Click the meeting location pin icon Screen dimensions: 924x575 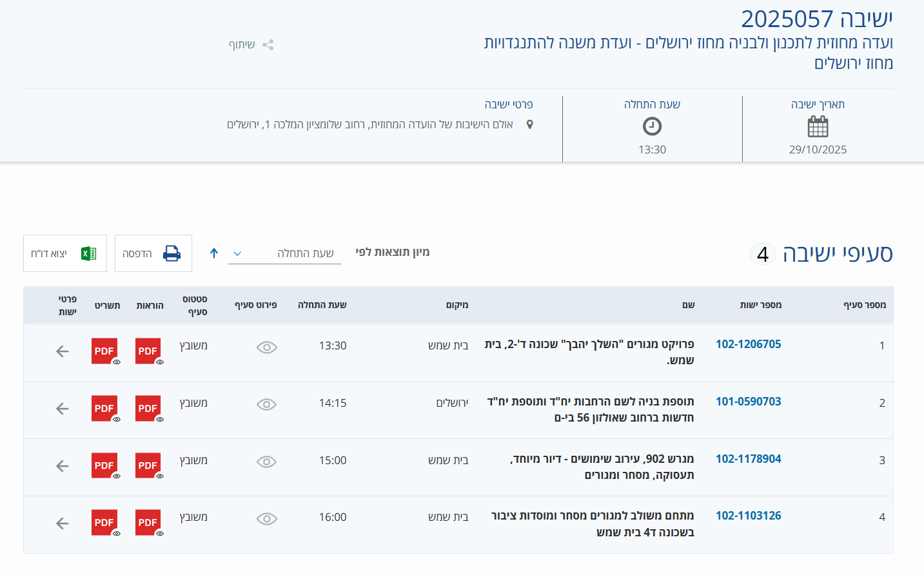click(530, 124)
